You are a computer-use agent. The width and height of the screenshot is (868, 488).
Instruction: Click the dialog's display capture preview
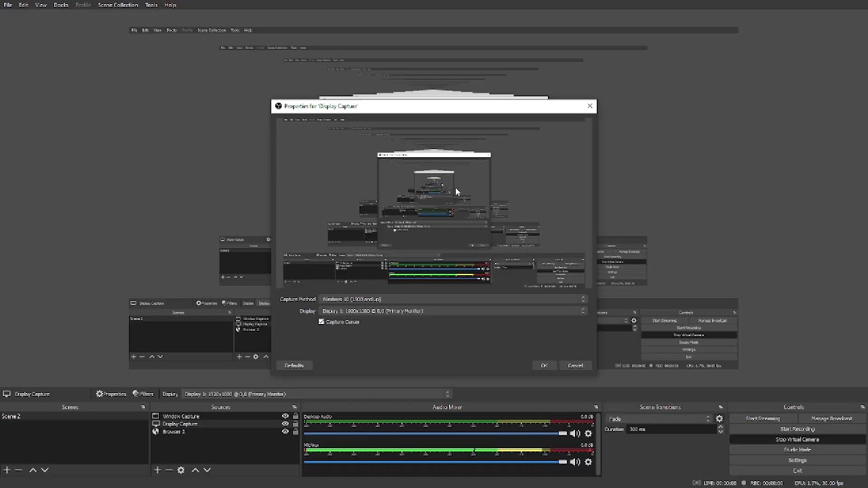click(x=434, y=203)
